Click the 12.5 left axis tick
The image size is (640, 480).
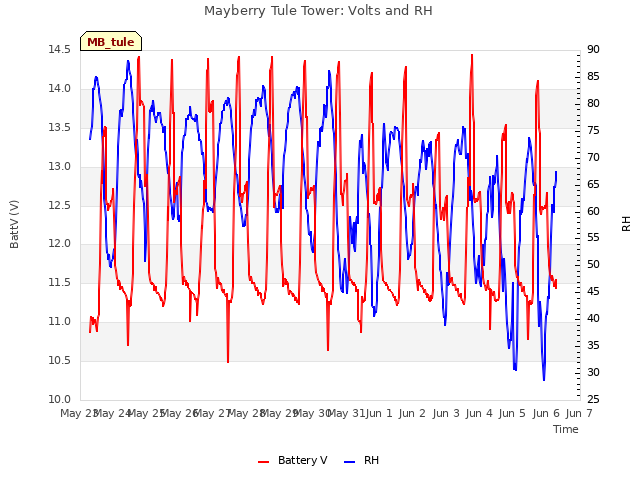click(x=60, y=205)
